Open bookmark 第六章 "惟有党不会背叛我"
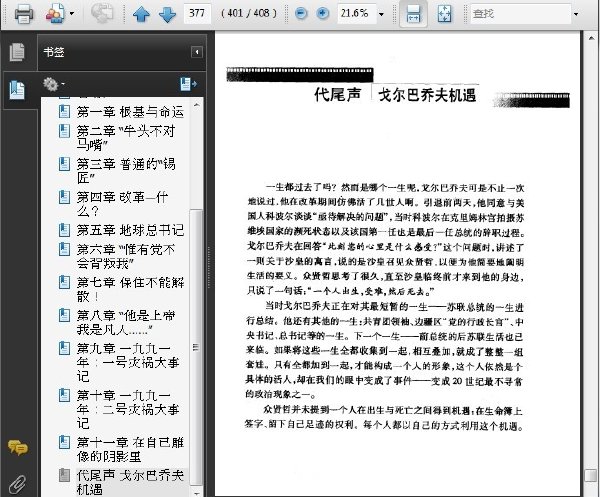Viewport: 600px width, 497px height. click(x=126, y=256)
